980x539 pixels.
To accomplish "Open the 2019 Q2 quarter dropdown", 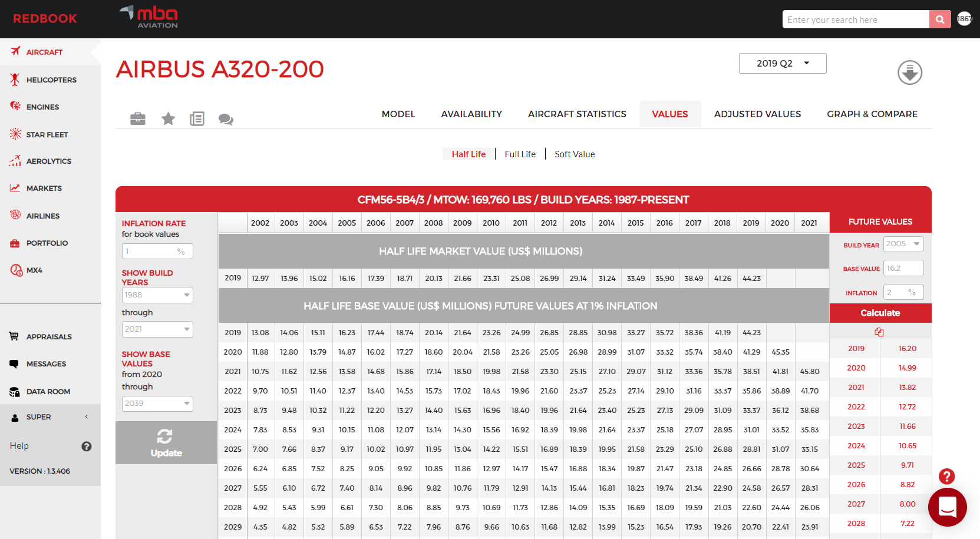I will tap(783, 63).
